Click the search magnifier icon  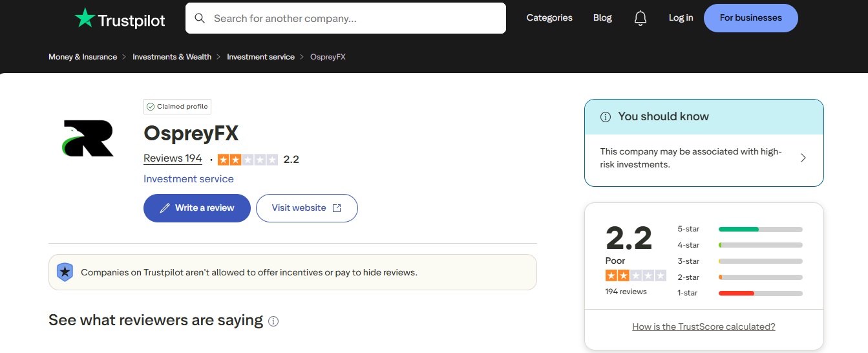tap(200, 18)
